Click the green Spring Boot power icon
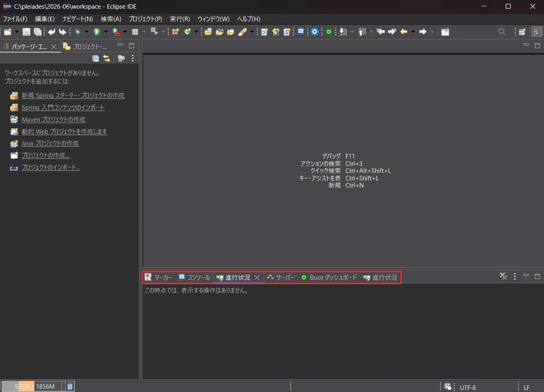This screenshot has height=392, width=544. [329, 32]
